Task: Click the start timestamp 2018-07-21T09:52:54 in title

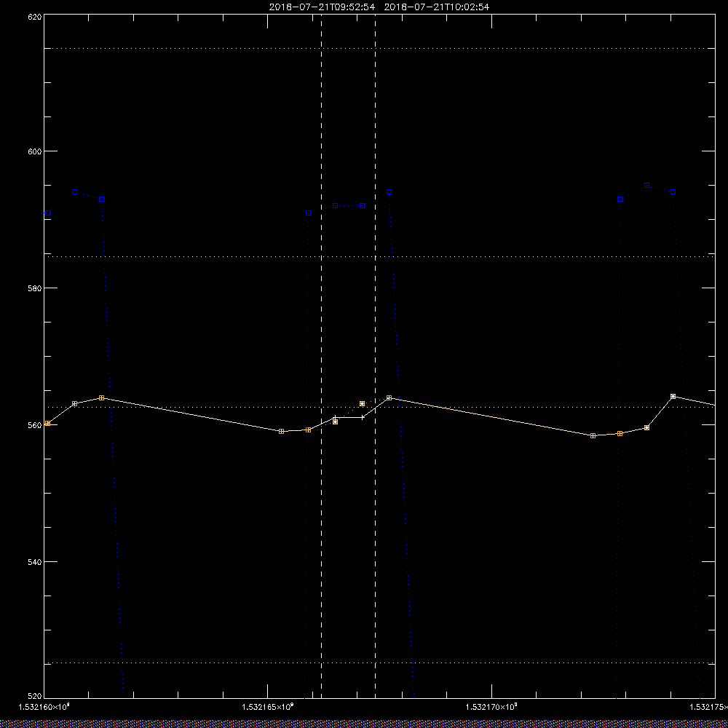Action: point(323,7)
